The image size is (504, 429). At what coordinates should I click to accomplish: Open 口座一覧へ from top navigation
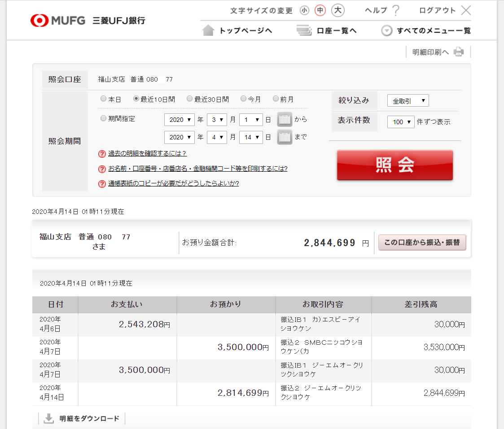pyautogui.click(x=327, y=30)
